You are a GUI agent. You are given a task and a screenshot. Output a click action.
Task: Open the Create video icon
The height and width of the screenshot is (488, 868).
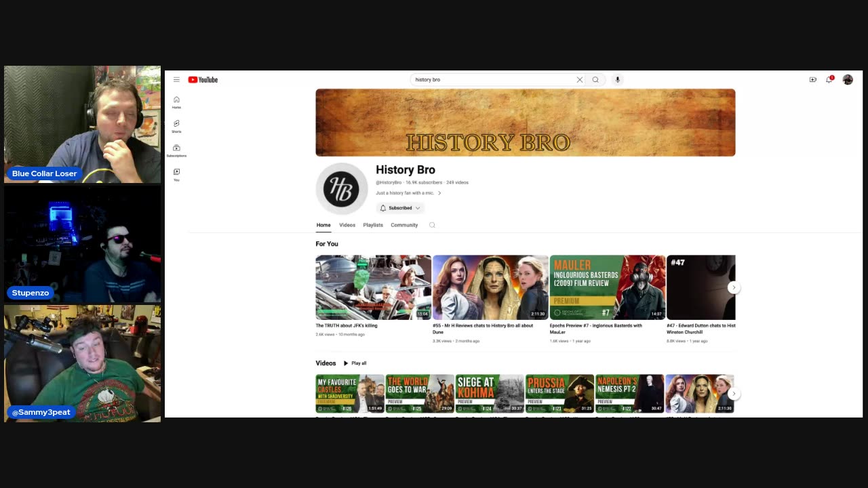812,79
